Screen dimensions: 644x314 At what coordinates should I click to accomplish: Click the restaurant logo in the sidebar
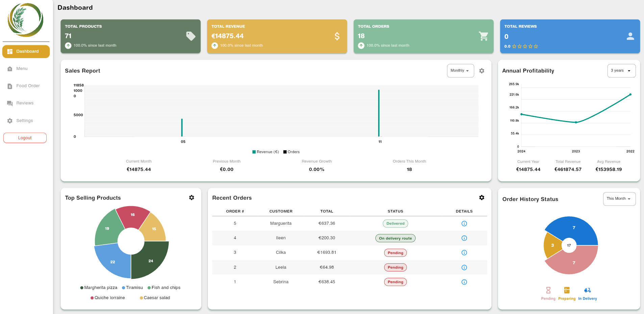(x=26, y=20)
